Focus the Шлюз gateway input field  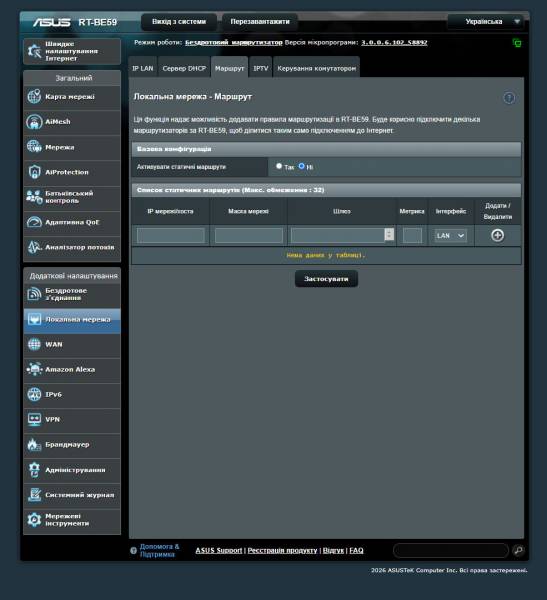(338, 235)
